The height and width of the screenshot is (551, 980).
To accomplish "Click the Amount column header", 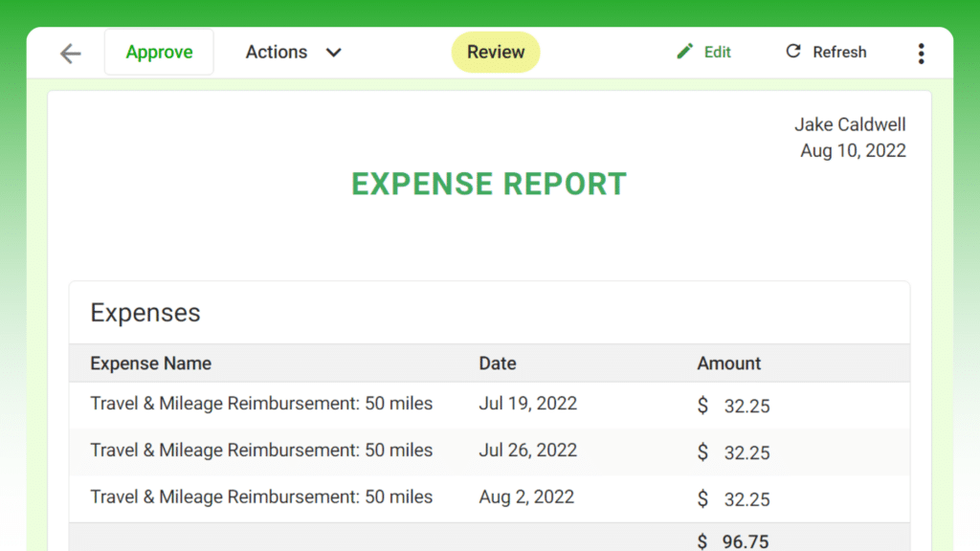I will (x=728, y=363).
